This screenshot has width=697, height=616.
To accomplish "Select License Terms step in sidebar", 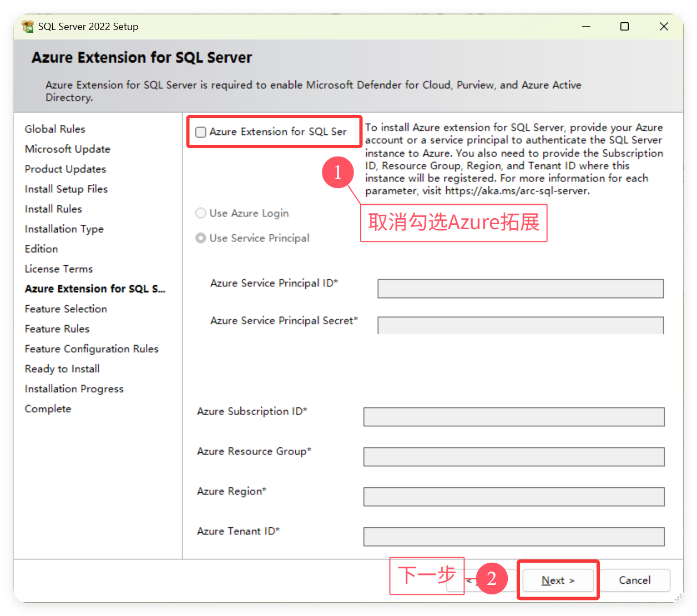I will point(59,269).
